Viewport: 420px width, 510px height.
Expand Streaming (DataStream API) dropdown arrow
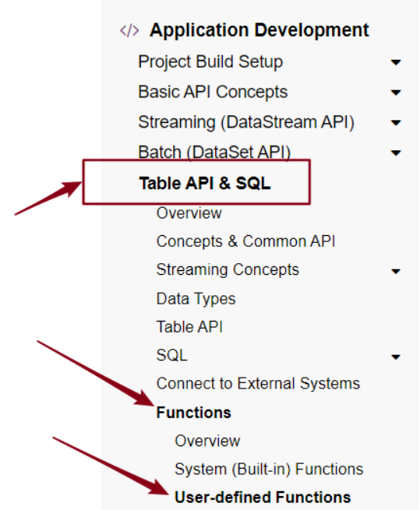click(396, 123)
